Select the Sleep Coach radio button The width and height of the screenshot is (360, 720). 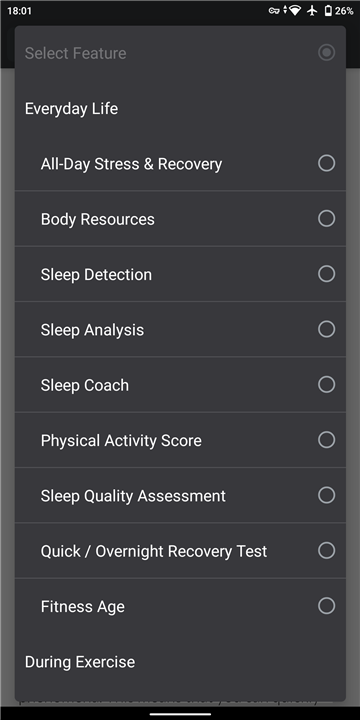pyautogui.click(x=326, y=384)
